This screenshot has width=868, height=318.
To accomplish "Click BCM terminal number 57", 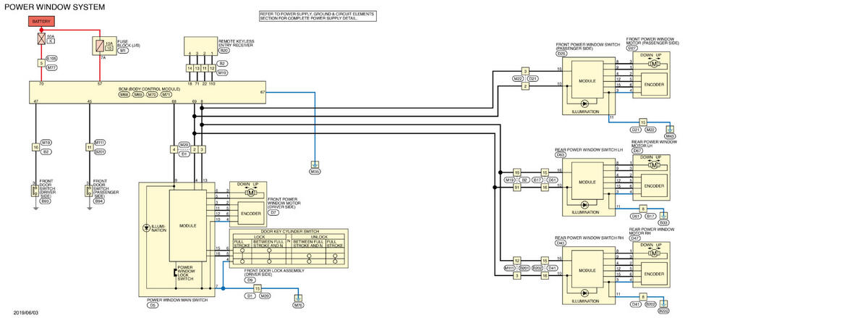I will [101, 85].
